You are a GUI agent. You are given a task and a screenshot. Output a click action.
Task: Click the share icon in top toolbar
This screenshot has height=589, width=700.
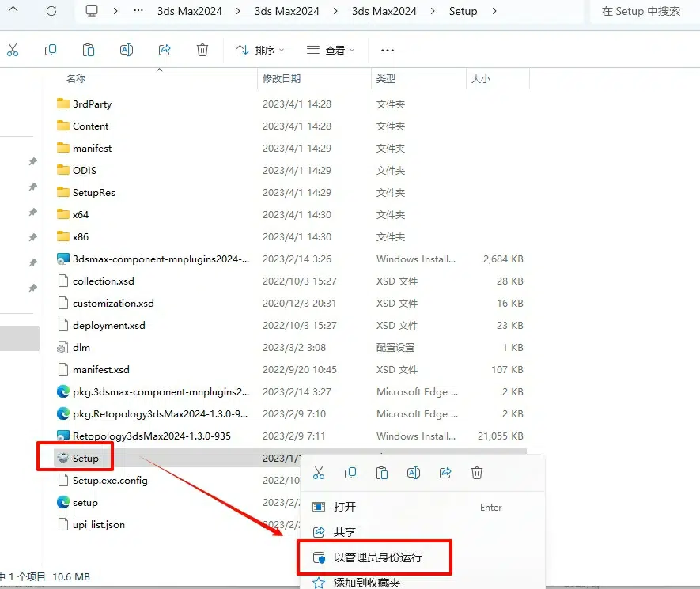tap(165, 50)
